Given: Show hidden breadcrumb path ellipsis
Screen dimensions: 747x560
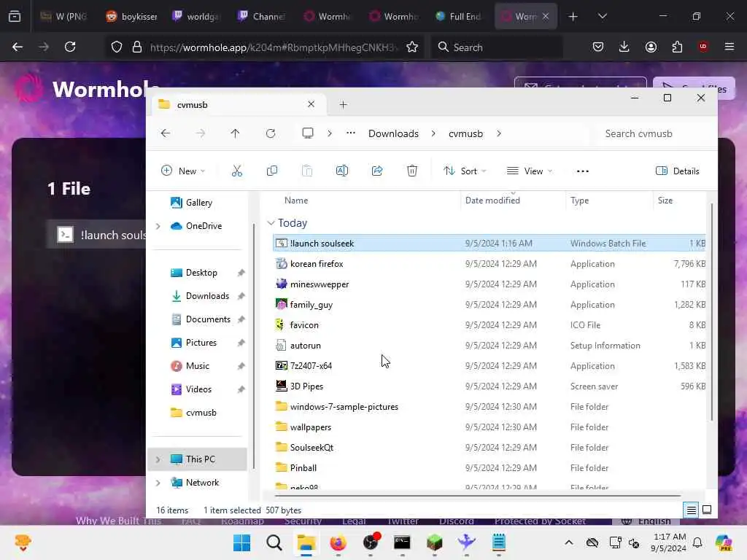Looking at the screenshot, I should (351, 133).
